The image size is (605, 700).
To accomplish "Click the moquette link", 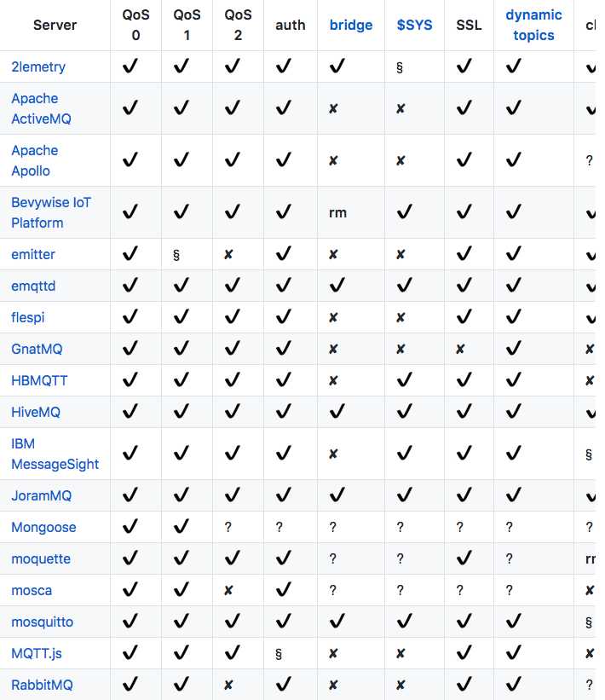I will coord(41,558).
